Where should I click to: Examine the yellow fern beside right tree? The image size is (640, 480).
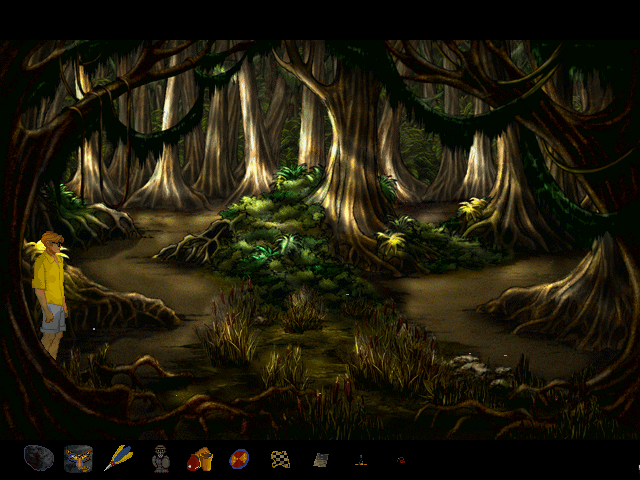[473, 208]
